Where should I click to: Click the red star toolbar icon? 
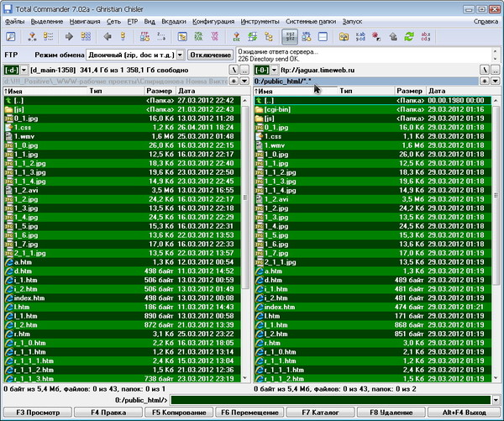click(x=376, y=36)
